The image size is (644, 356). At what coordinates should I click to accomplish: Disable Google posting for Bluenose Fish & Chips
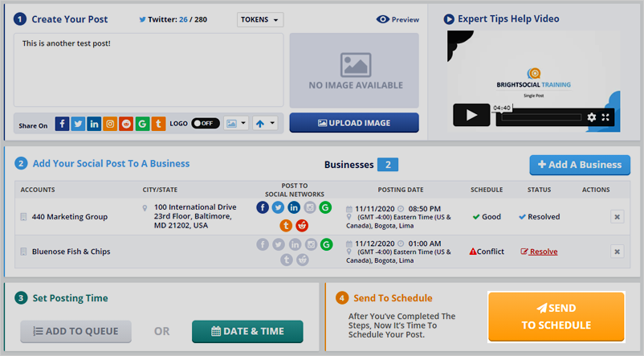point(325,244)
